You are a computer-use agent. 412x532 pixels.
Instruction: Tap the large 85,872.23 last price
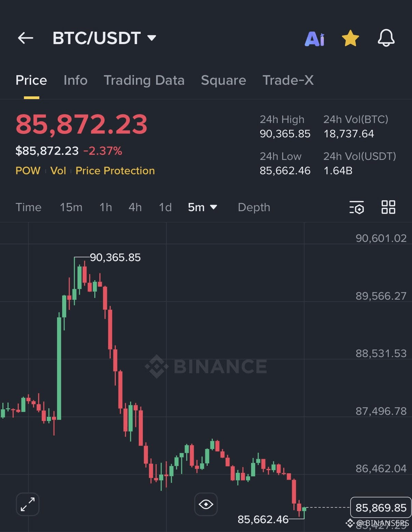[x=81, y=124]
